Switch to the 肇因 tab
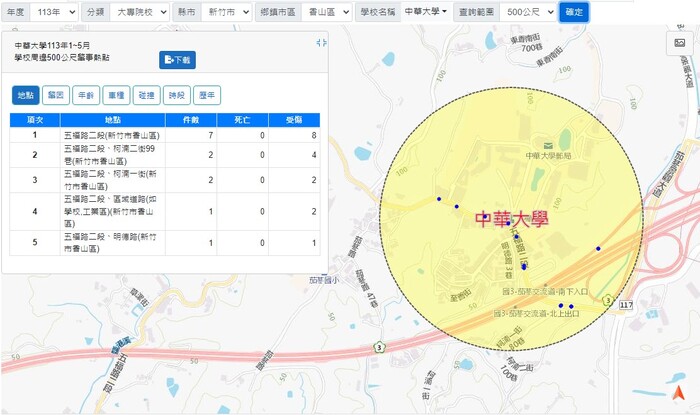 coord(56,95)
